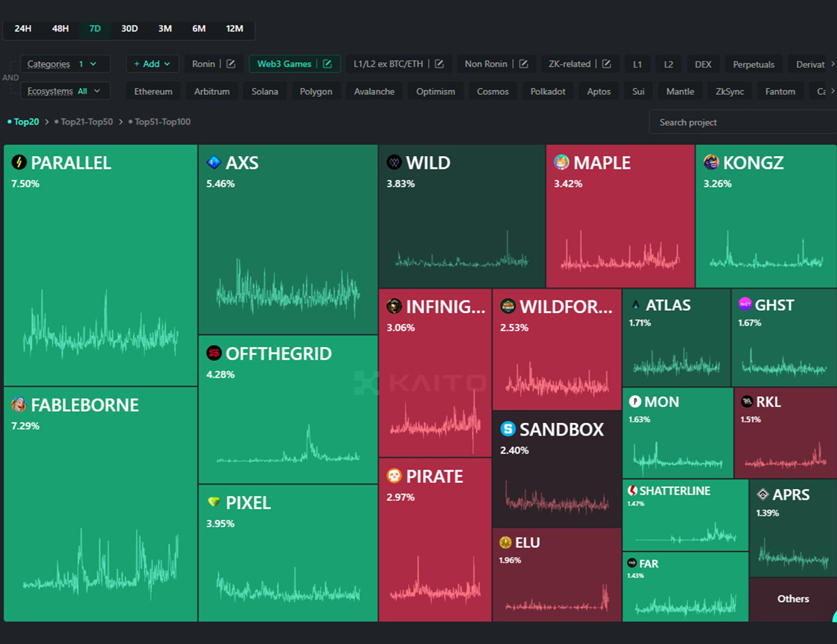Open the Others treemap tile
837x644 pixels.
(793, 599)
